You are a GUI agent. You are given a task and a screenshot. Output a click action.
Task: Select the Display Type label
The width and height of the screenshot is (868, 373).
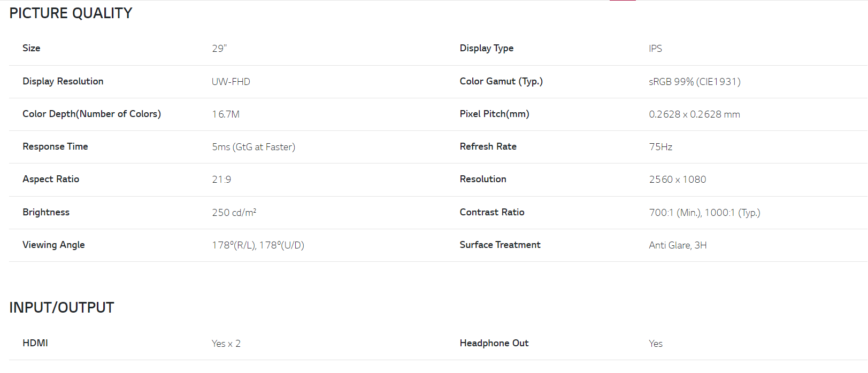(487, 48)
